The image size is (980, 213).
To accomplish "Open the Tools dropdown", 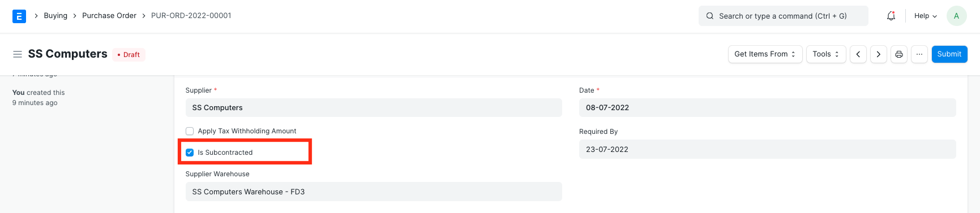I will pyautogui.click(x=826, y=54).
